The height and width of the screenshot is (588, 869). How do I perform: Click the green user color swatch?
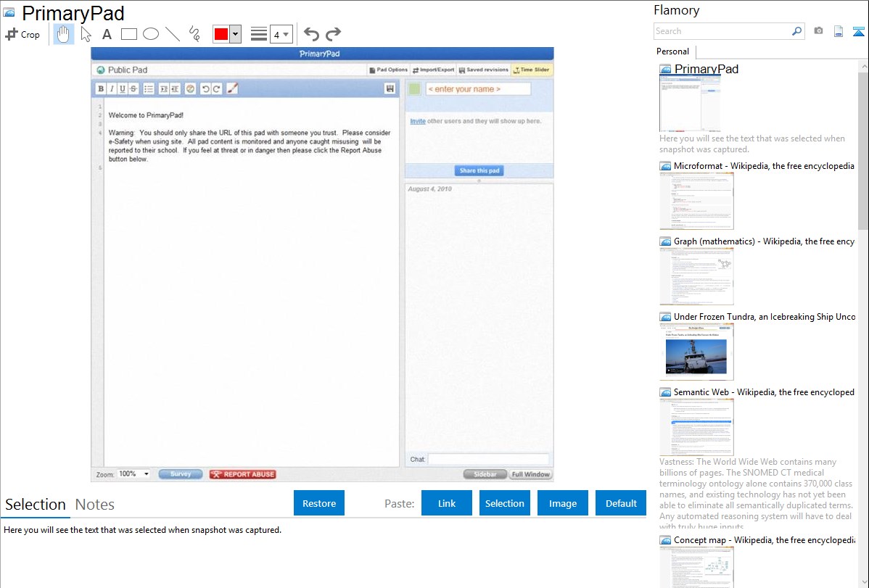coord(414,88)
